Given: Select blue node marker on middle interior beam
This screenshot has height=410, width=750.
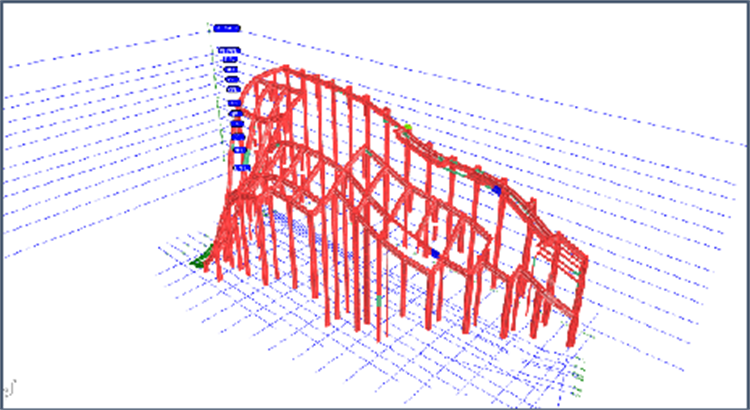Looking at the screenshot, I should tap(435, 254).
